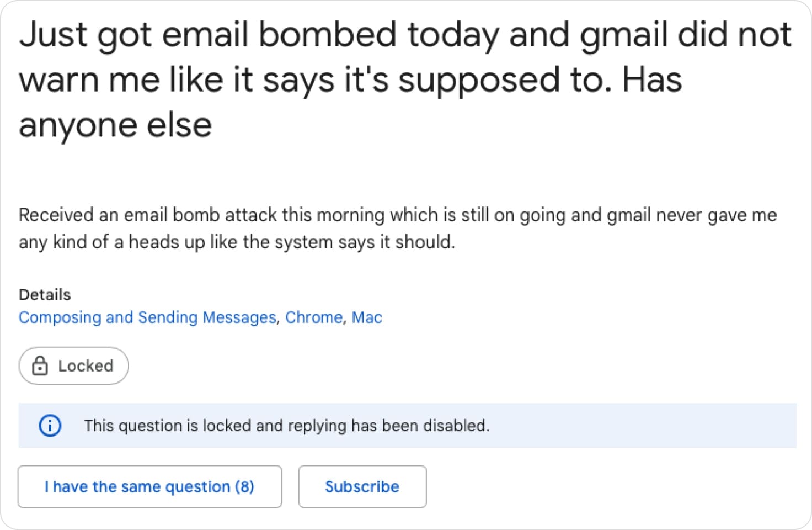
Task: Open the Chrome details link
Action: (x=313, y=317)
